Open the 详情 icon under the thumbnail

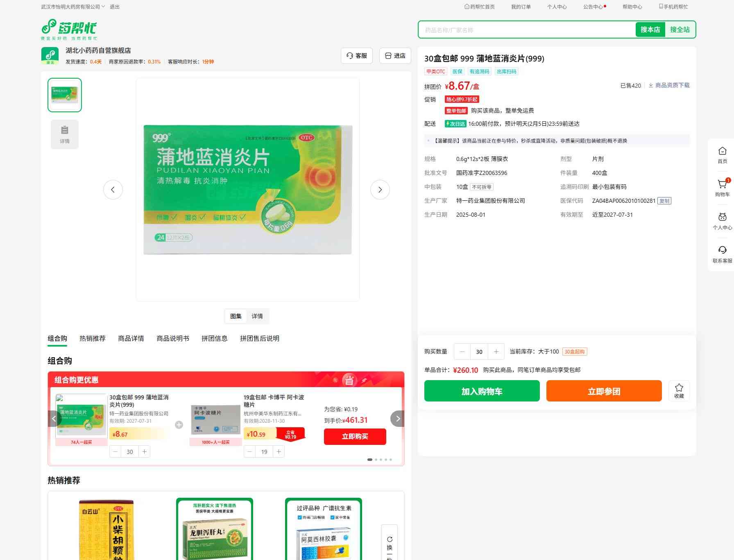point(65,134)
